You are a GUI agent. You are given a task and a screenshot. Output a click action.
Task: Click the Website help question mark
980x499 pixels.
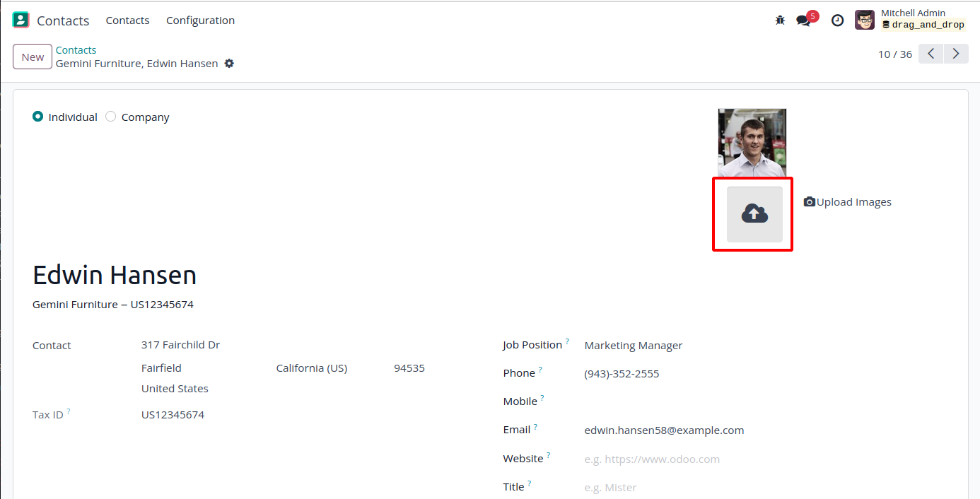(548, 455)
